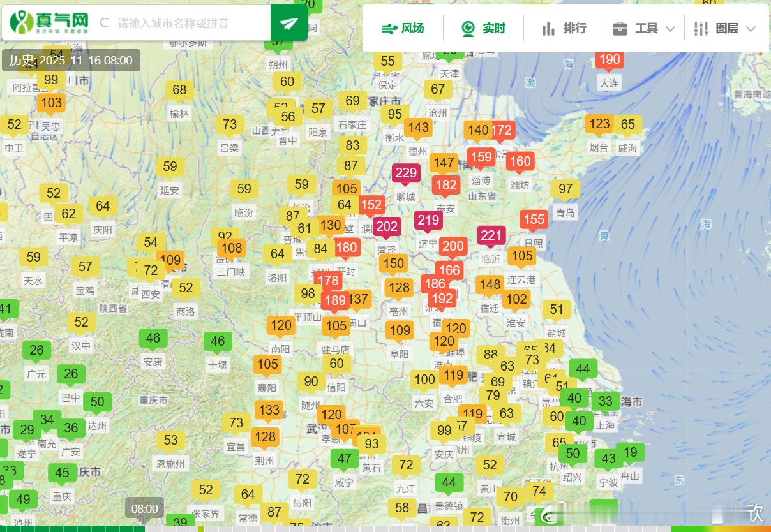Open the 淮安 102 marker
This screenshot has width=771, height=532.
pos(516,300)
